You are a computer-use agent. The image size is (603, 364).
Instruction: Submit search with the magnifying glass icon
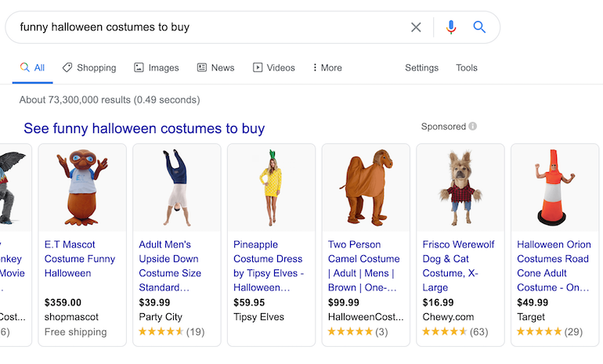480,27
